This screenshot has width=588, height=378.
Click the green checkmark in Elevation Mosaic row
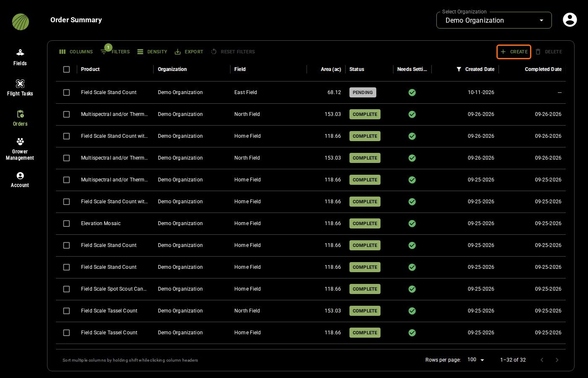(x=412, y=223)
